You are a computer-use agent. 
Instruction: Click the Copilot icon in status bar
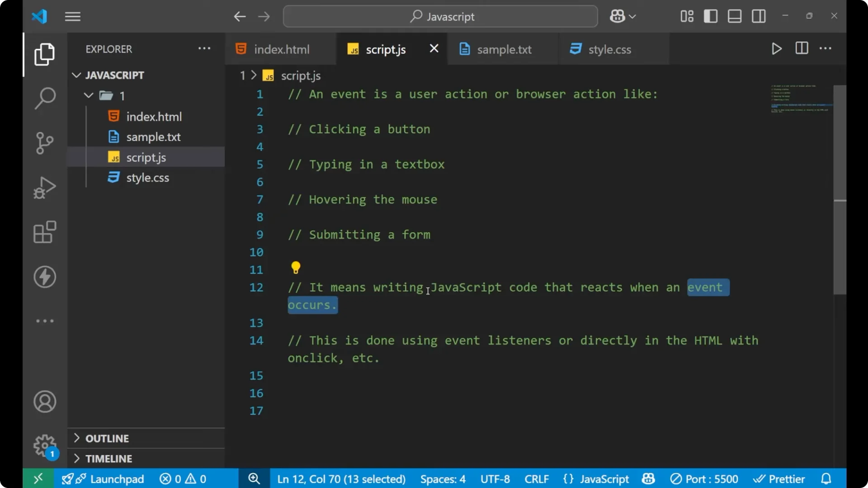point(648,479)
